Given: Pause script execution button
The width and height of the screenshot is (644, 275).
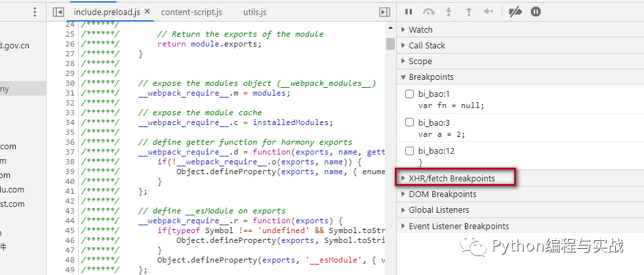Looking at the screenshot, I should pyautogui.click(x=409, y=12).
